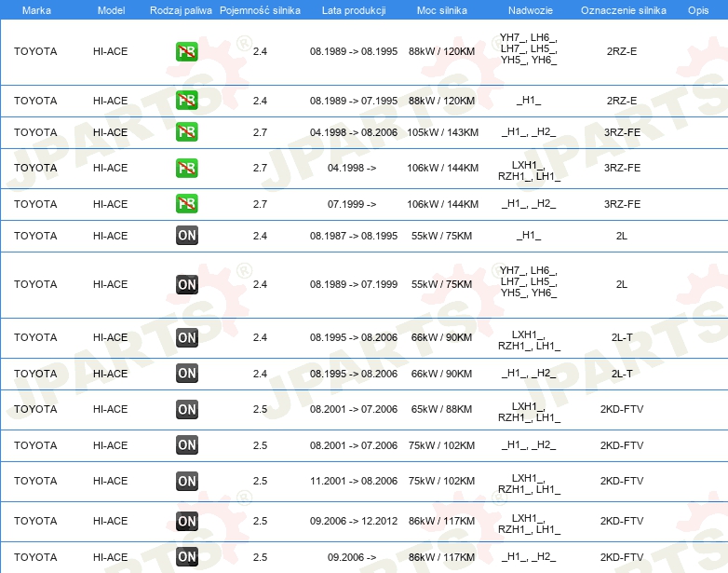Image resolution: width=728 pixels, height=573 pixels.
Task: Click displacement 2.5 in the 65kW row
Action: [260, 409]
